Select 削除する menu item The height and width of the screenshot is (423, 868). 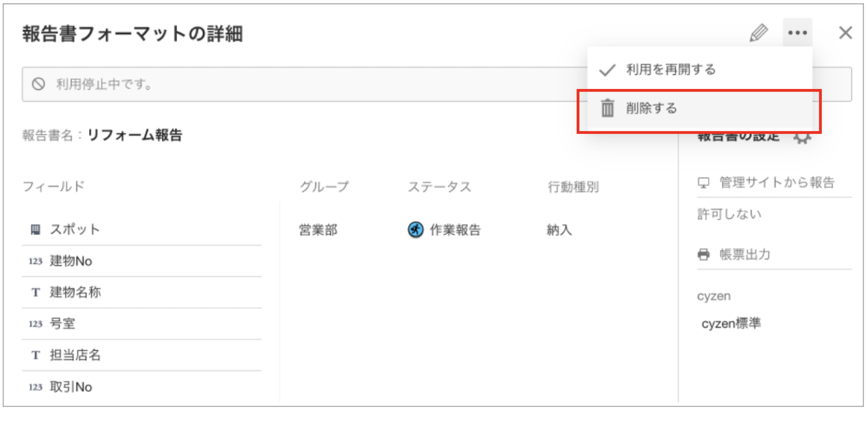(700, 108)
